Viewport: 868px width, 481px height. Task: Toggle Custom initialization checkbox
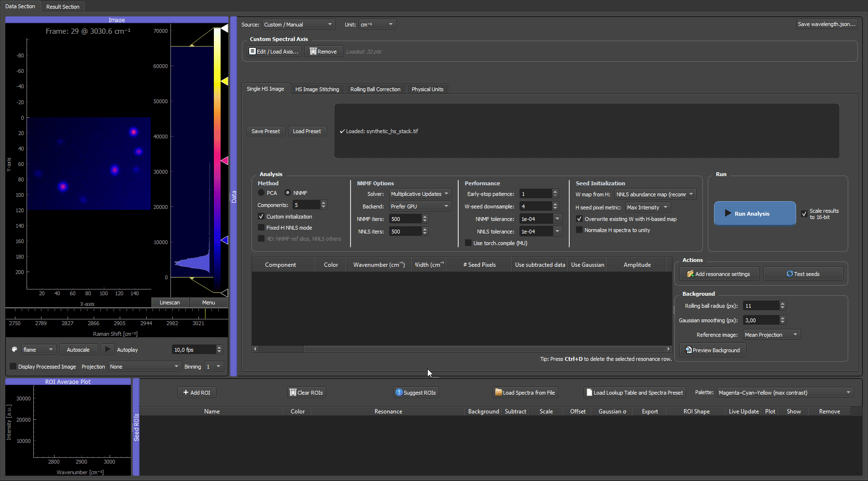point(261,217)
